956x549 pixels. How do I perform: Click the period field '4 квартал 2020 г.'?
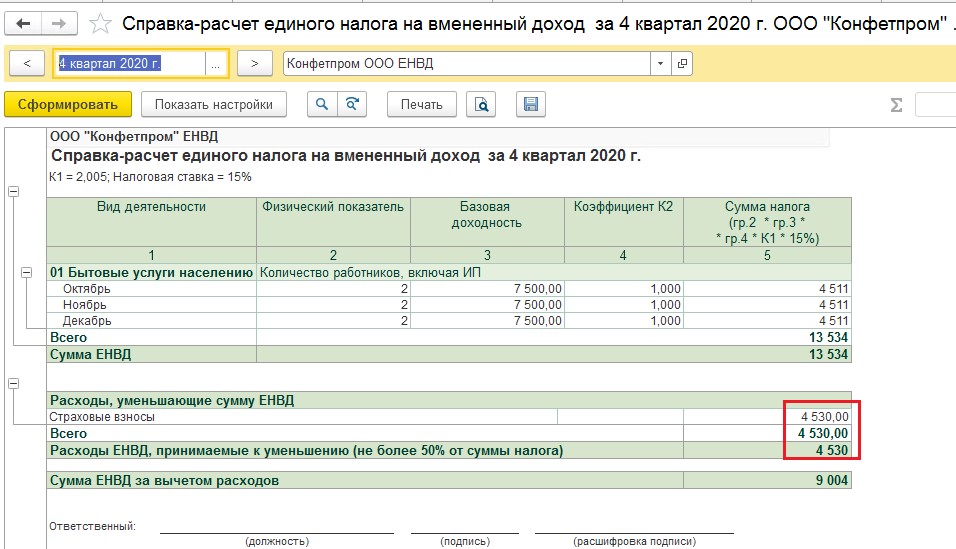129,63
